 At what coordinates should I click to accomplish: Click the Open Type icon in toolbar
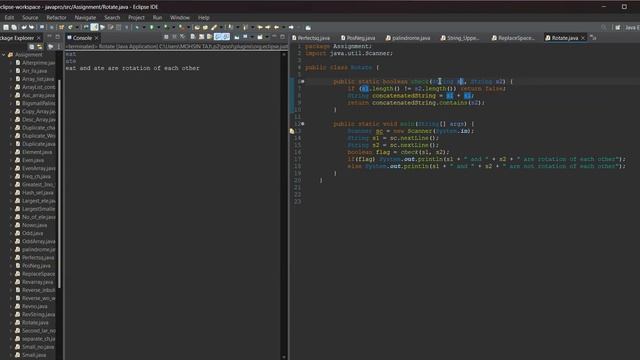point(198,27)
